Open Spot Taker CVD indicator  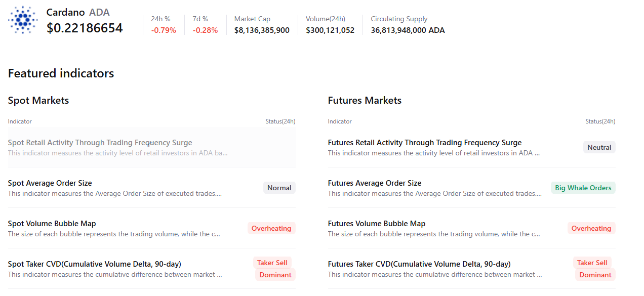151,269
